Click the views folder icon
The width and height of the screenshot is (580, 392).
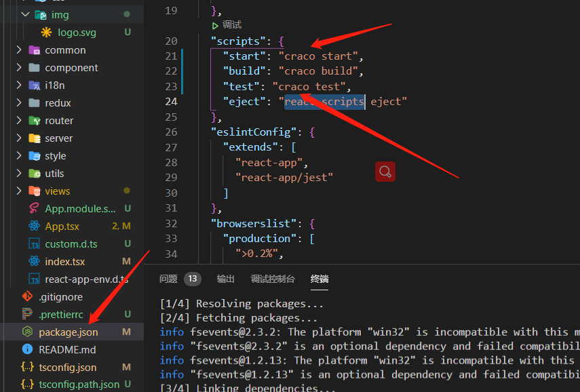pyautogui.click(x=35, y=191)
